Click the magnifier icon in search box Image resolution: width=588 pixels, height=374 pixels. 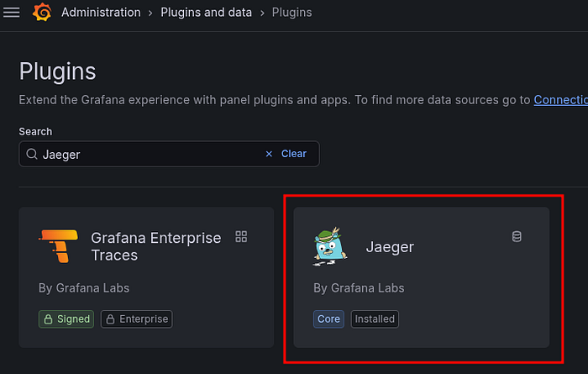tap(32, 154)
